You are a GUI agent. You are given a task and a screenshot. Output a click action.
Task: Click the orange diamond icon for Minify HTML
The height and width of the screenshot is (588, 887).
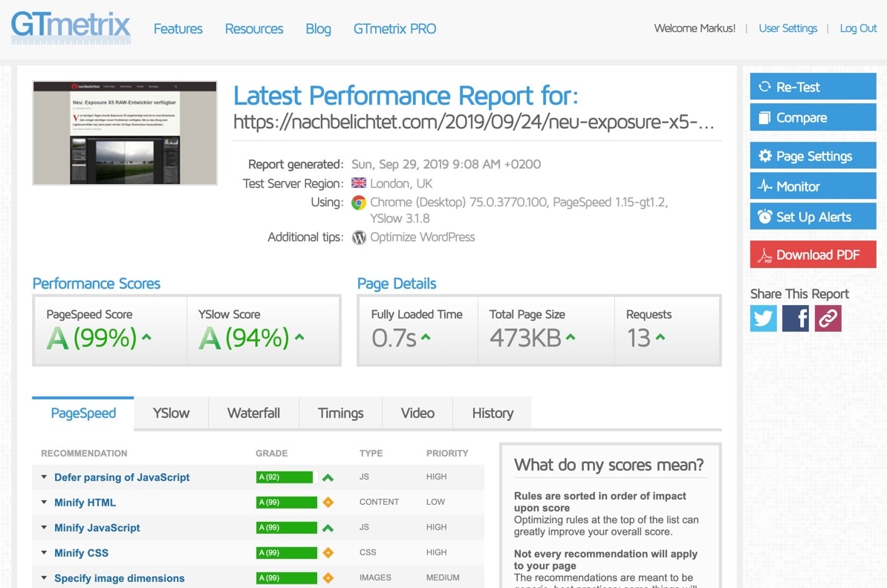[328, 503]
